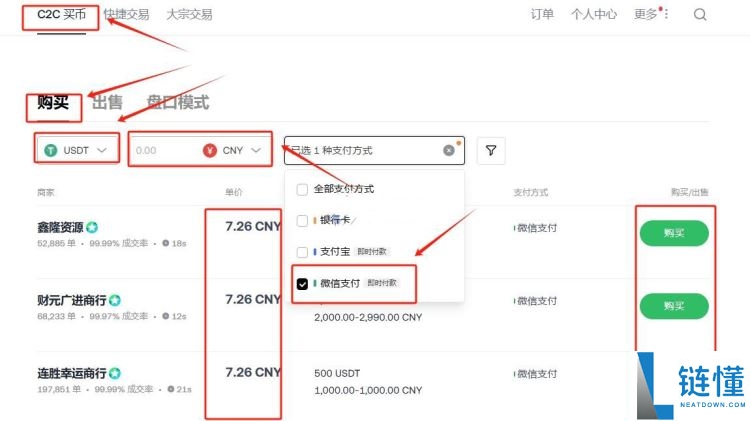Click the CNY yuan currency icon
750x421 pixels.
coord(210,150)
